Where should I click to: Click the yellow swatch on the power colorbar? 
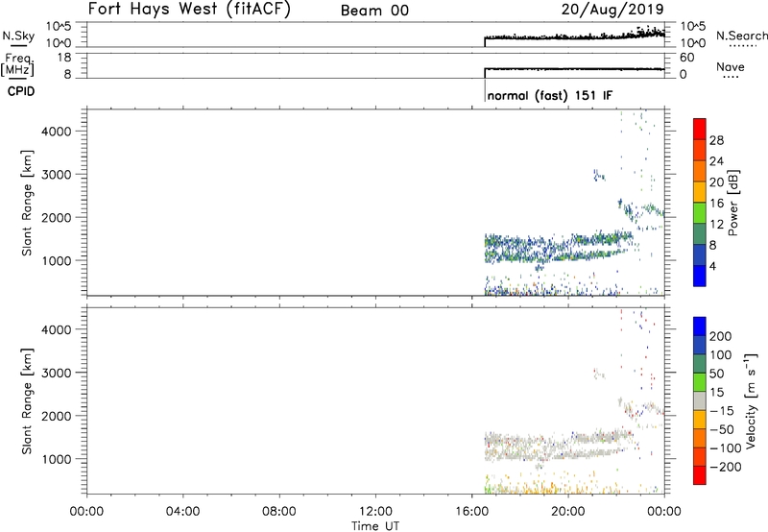pyautogui.click(x=700, y=191)
